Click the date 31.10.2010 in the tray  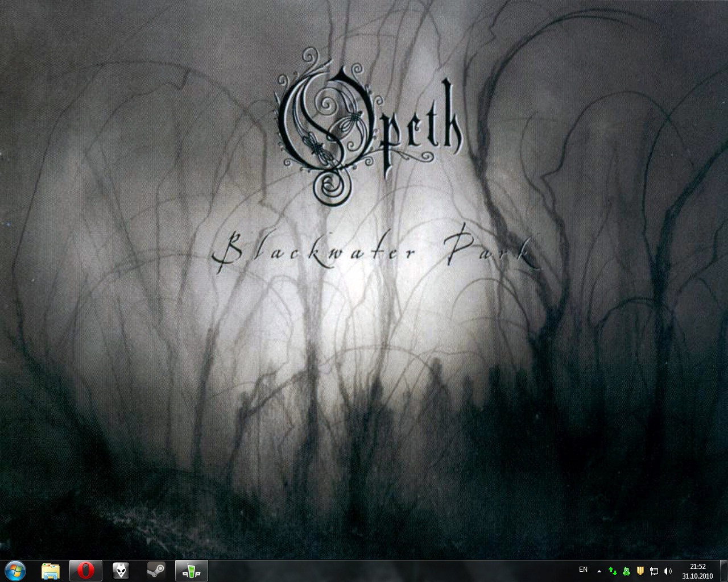[697, 575]
